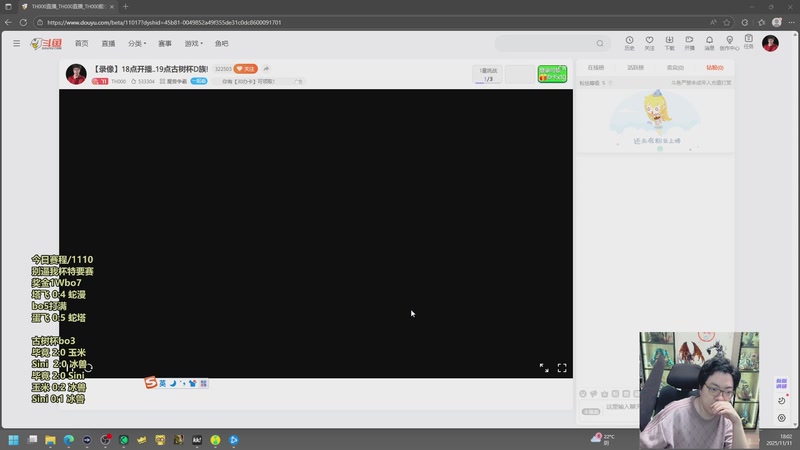Click the Douyu logo

[46, 44]
